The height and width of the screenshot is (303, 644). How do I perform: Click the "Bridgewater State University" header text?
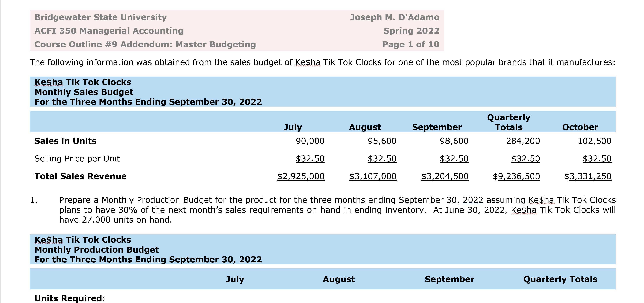(x=100, y=17)
